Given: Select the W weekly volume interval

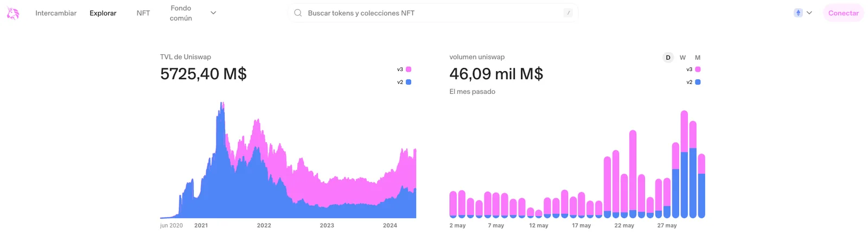Looking at the screenshot, I should point(682,58).
